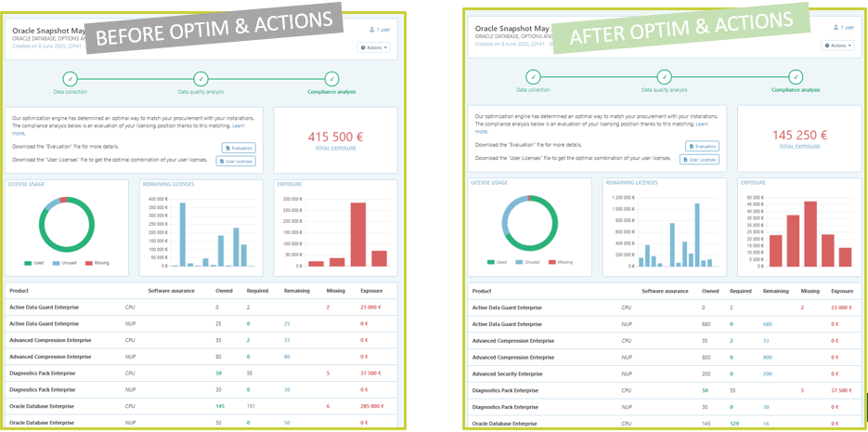The width and height of the screenshot is (868, 432).
Task: Download the Evaluation file in After panel
Action: click(x=702, y=146)
